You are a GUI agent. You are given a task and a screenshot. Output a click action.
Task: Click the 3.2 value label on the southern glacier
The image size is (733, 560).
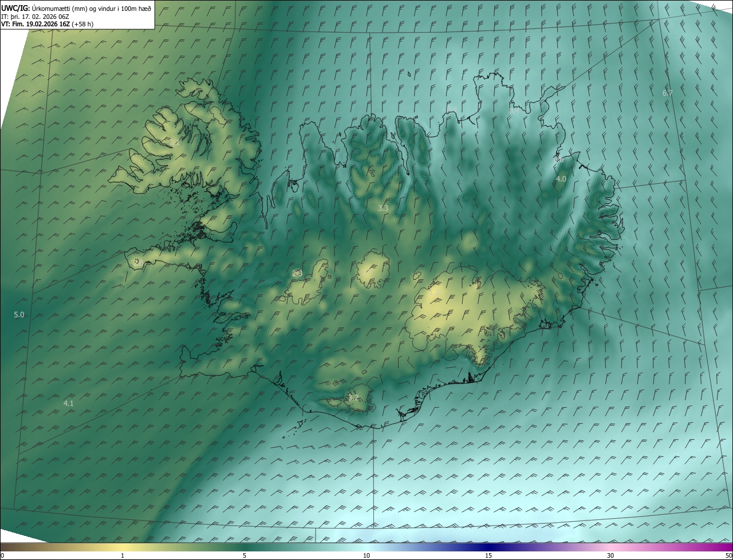[x=353, y=397]
